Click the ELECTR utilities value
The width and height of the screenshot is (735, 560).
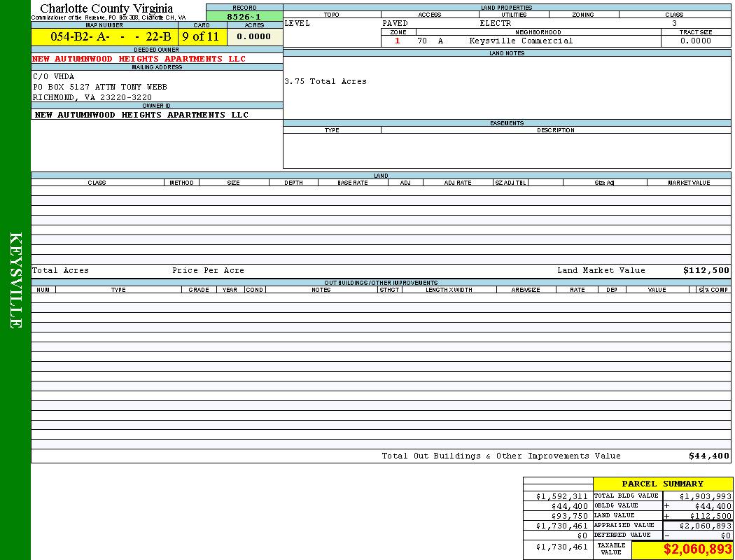tap(496, 23)
